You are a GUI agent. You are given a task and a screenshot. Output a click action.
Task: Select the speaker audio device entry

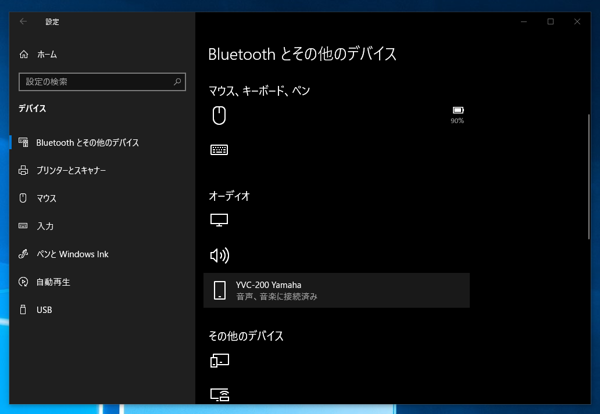[x=337, y=255]
